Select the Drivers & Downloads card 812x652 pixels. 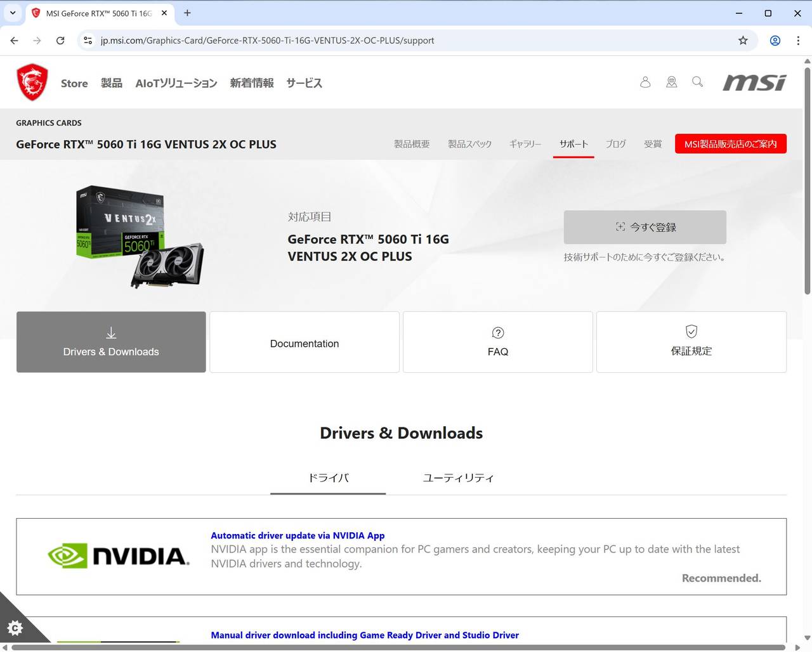click(x=111, y=342)
